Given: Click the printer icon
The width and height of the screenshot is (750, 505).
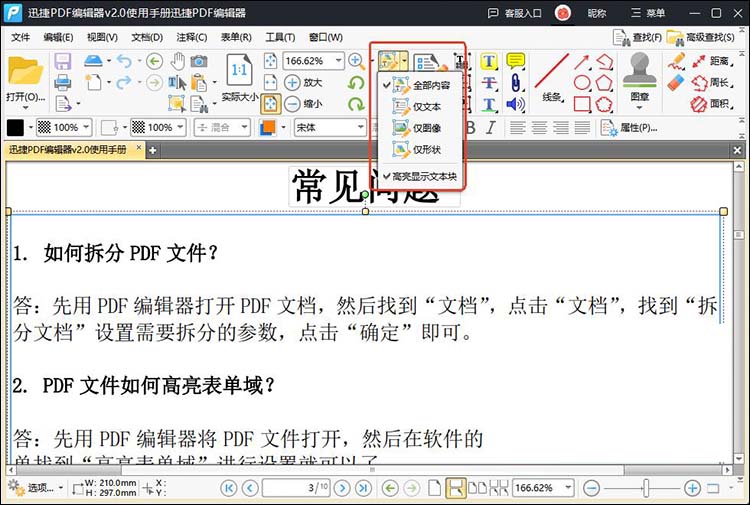Looking at the screenshot, I should 63,83.
